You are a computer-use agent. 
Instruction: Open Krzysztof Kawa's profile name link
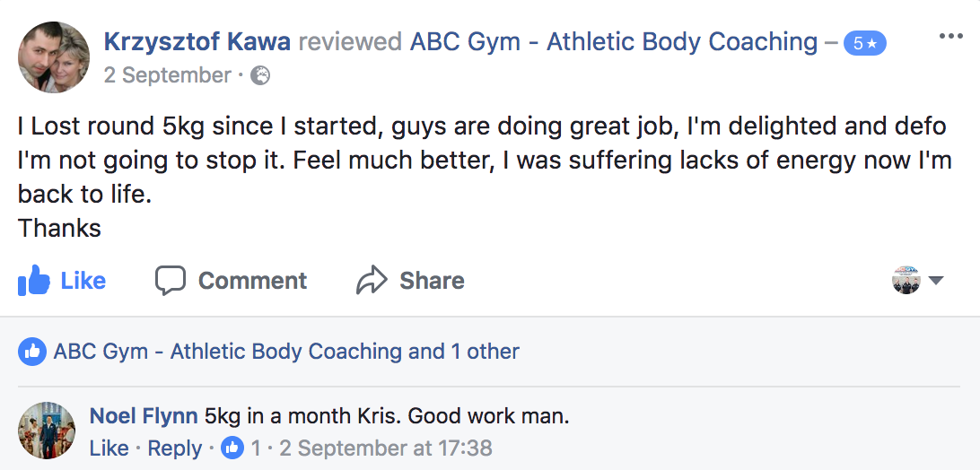click(197, 41)
